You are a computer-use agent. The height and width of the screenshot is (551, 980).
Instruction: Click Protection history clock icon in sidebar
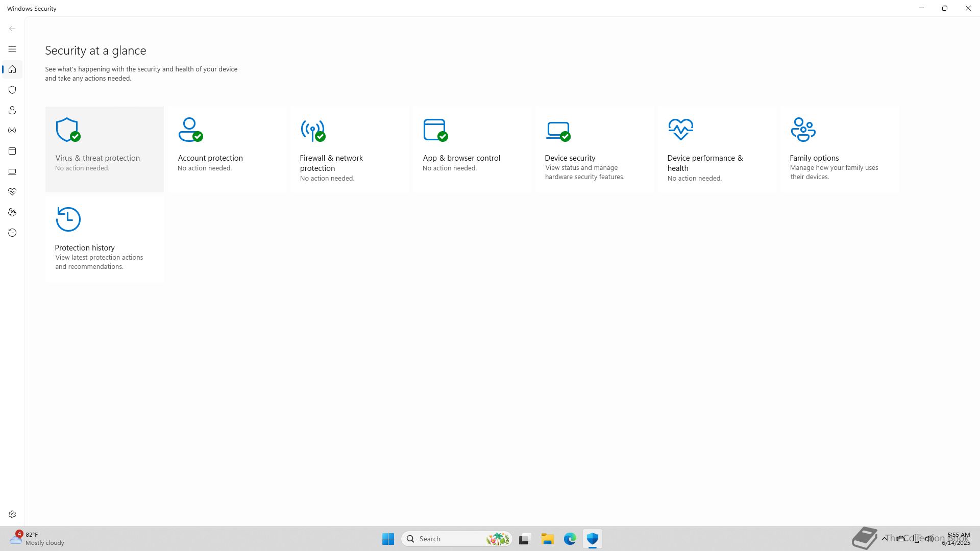click(x=12, y=233)
